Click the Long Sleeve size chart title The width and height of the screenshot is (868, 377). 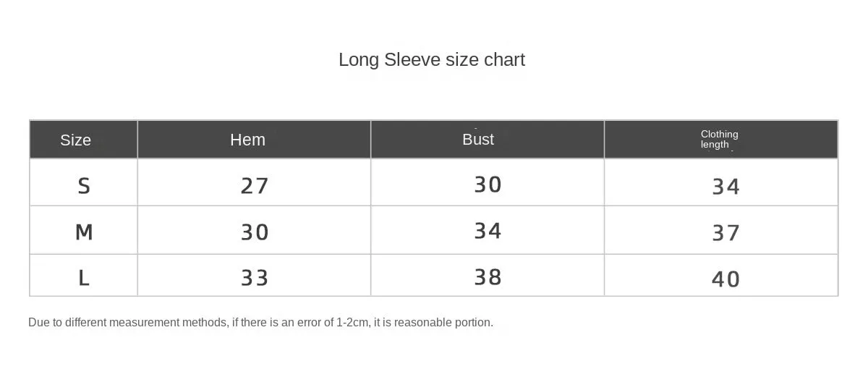coord(432,60)
